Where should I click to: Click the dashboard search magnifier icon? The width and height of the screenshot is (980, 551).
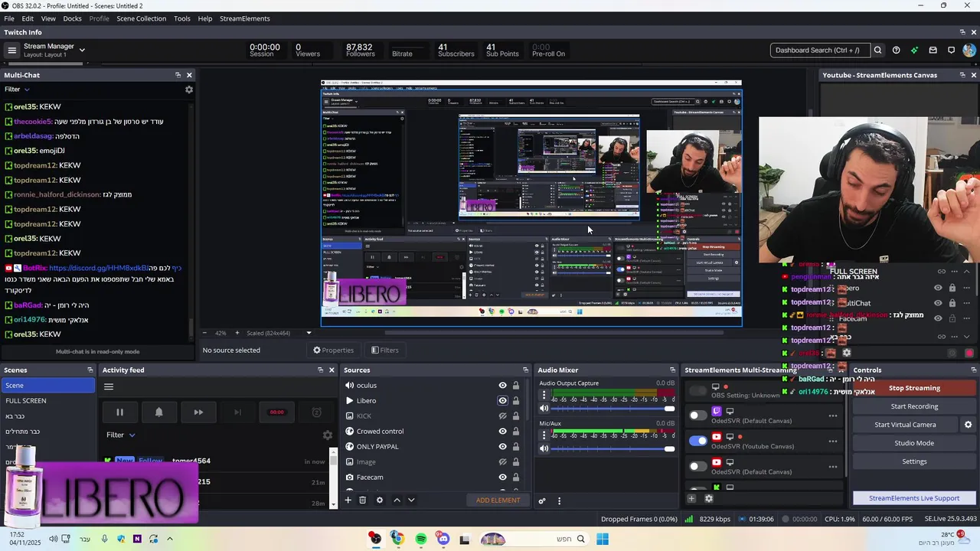(x=878, y=51)
